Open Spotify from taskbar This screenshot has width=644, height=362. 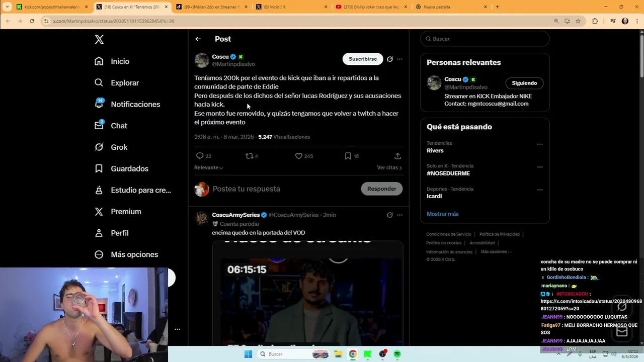(397, 354)
